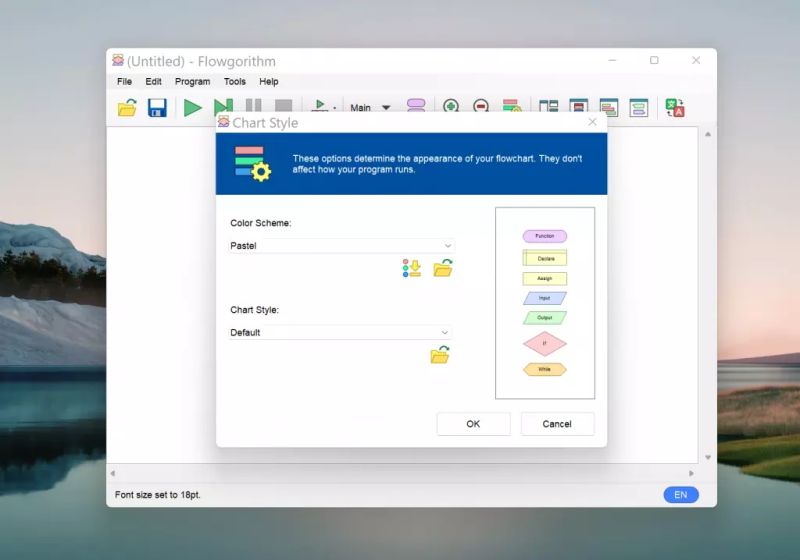Open the Tools menu
The height and width of the screenshot is (560, 800).
[x=235, y=82]
